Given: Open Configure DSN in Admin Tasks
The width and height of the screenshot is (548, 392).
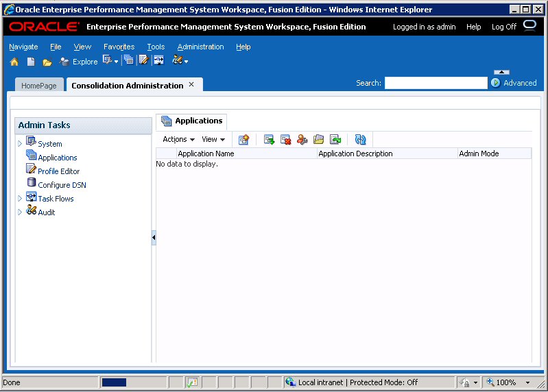Looking at the screenshot, I should point(62,185).
